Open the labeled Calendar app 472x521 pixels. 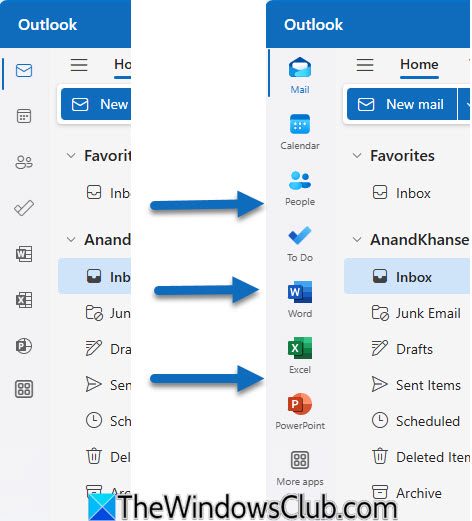tap(300, 132)
